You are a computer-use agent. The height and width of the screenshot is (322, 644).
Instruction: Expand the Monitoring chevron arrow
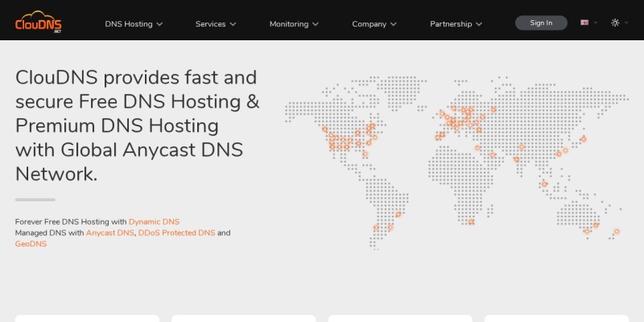coord(316,24)
